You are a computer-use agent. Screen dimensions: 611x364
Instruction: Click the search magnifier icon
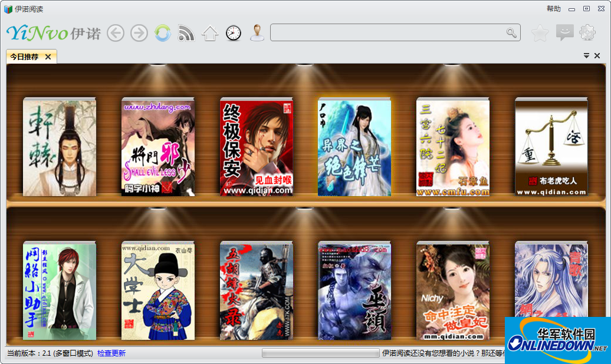point(512,33)
